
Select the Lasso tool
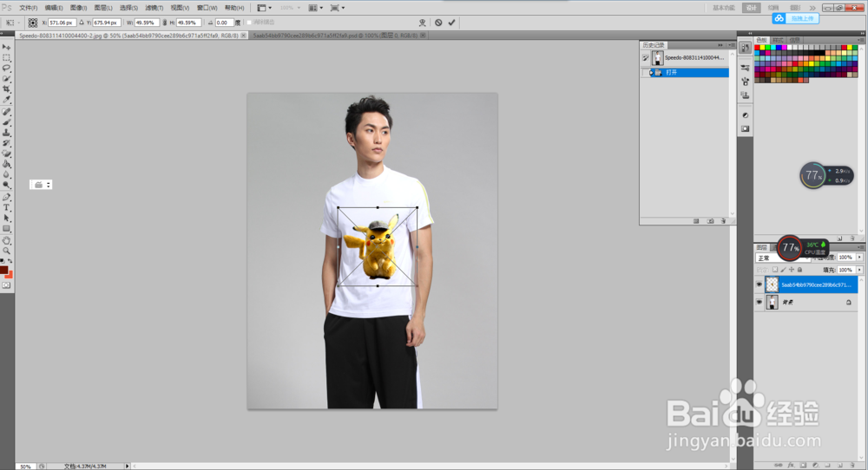[7, 68]
